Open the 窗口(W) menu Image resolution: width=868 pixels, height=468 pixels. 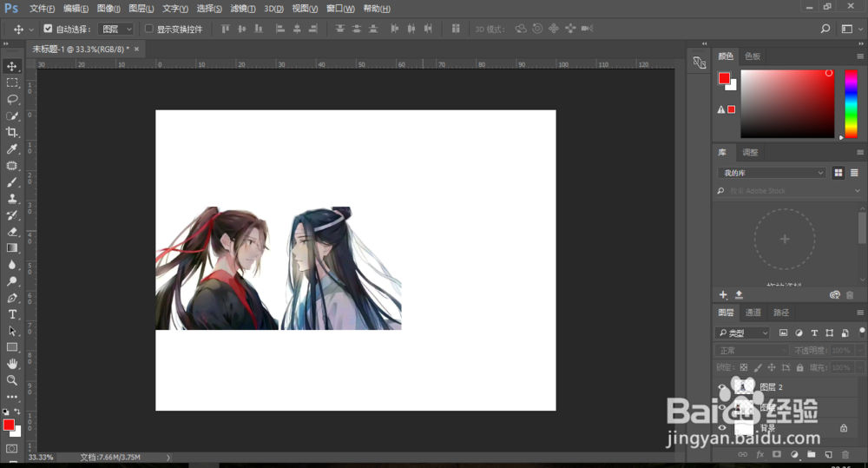(x=340, y=9)
